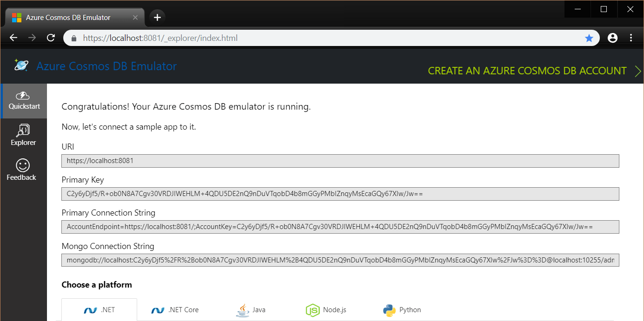Click Create an Azure Cosmos DB Account link

click(527, 71)
